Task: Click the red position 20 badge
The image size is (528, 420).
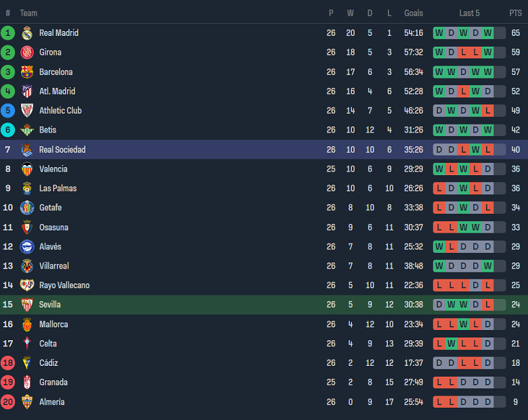Action: coord(8,402)
